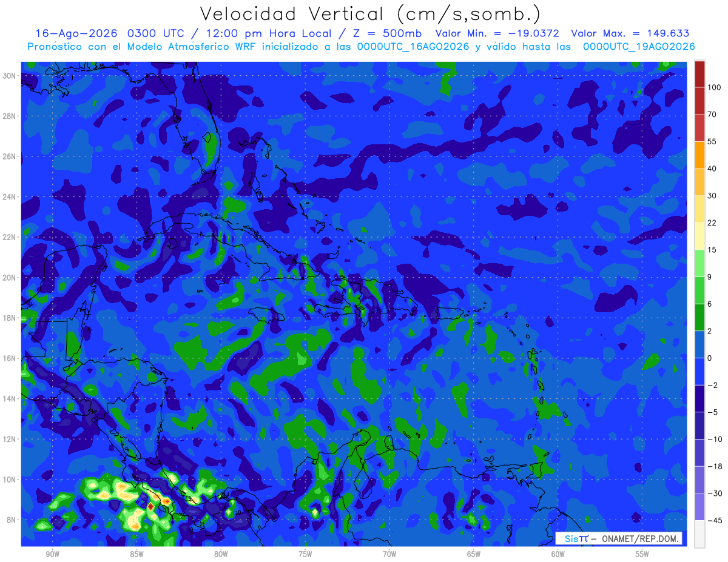
Task: Click the "28N" latitude label
Action: click(10, 116)
